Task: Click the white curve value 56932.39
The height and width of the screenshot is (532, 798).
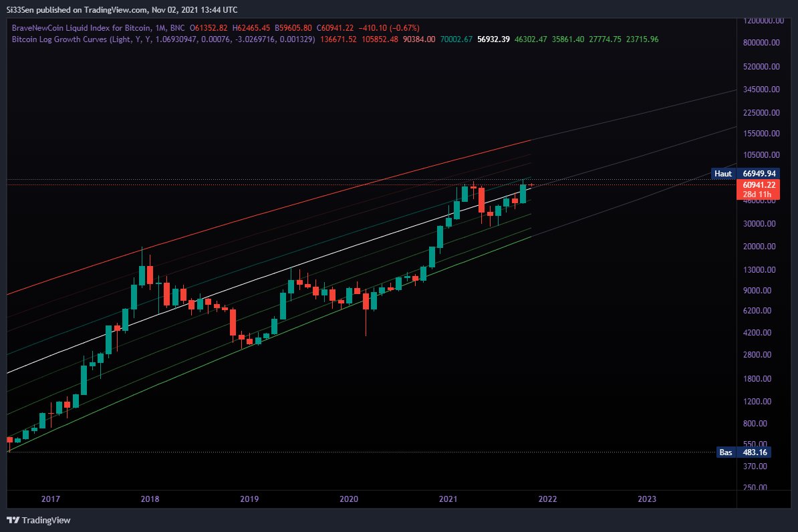Action: click(493, 39)
